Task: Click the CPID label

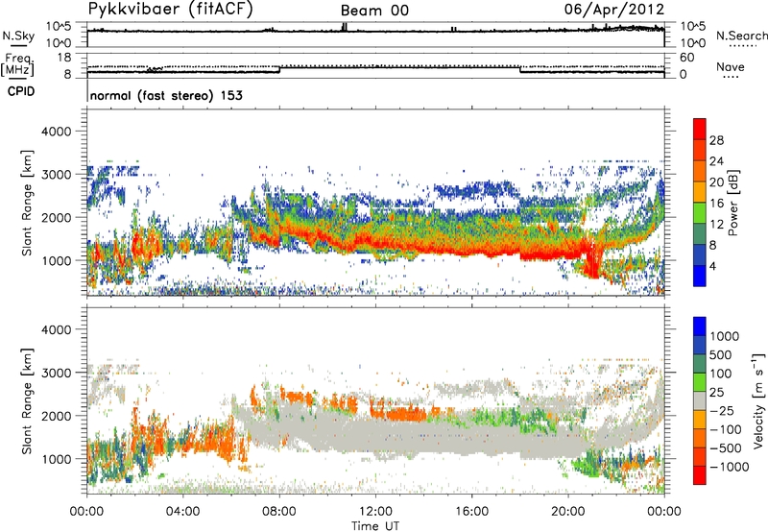Action: (21, 91)
